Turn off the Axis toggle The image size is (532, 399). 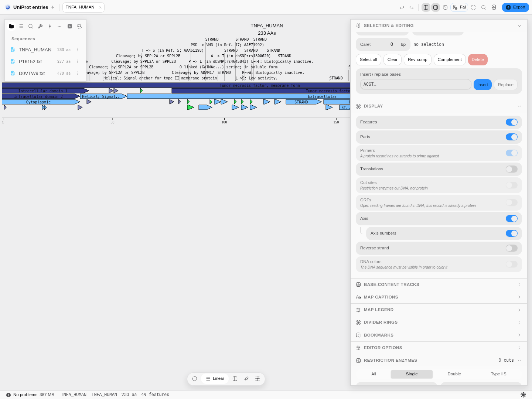512,219
